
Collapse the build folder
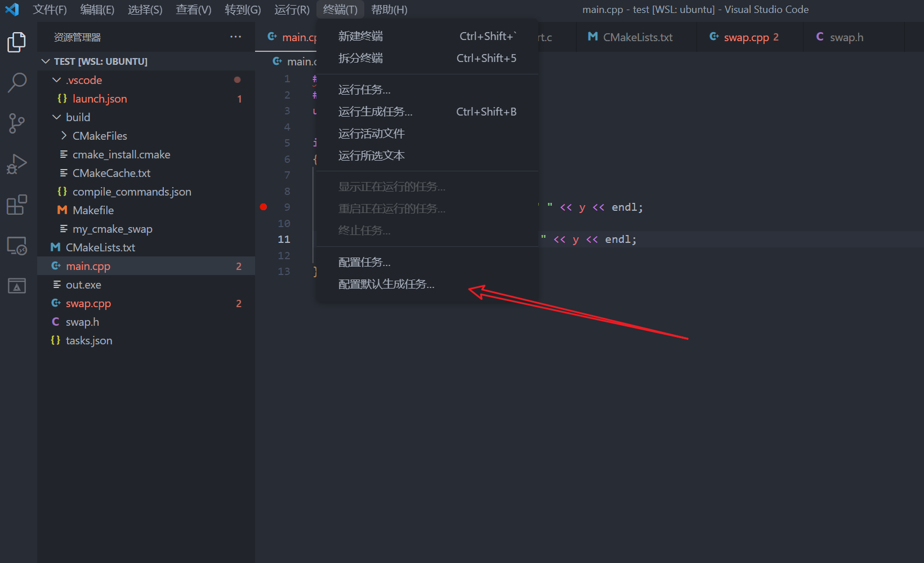56,117
